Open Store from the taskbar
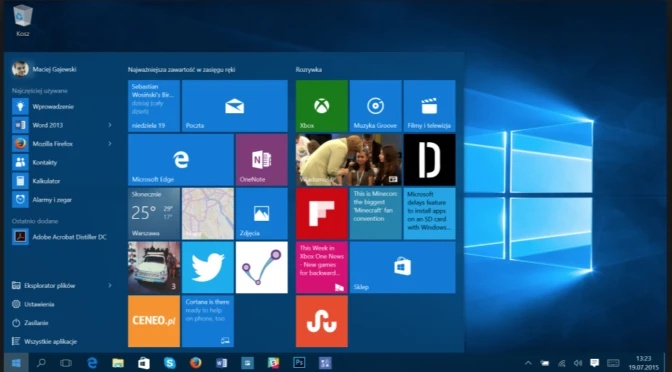 144,363
